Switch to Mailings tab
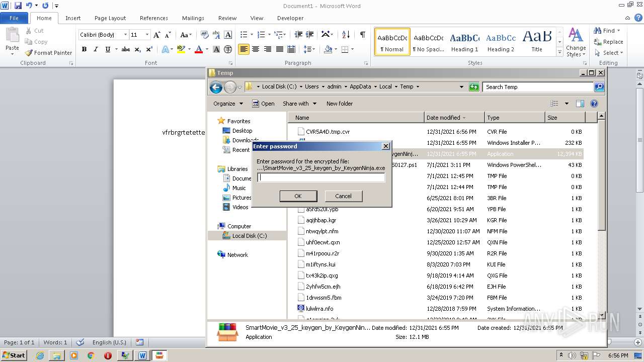The image size is (644, 362). click(x=193, y=18)
